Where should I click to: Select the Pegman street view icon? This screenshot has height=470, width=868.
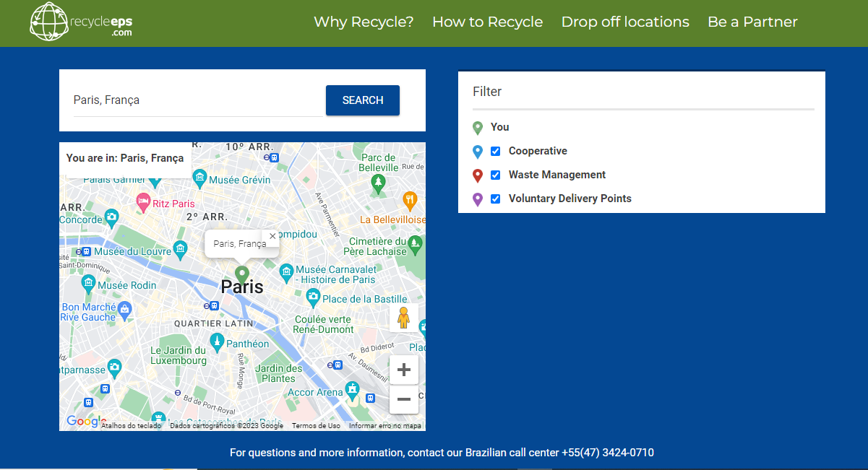(x=403, y=317)
